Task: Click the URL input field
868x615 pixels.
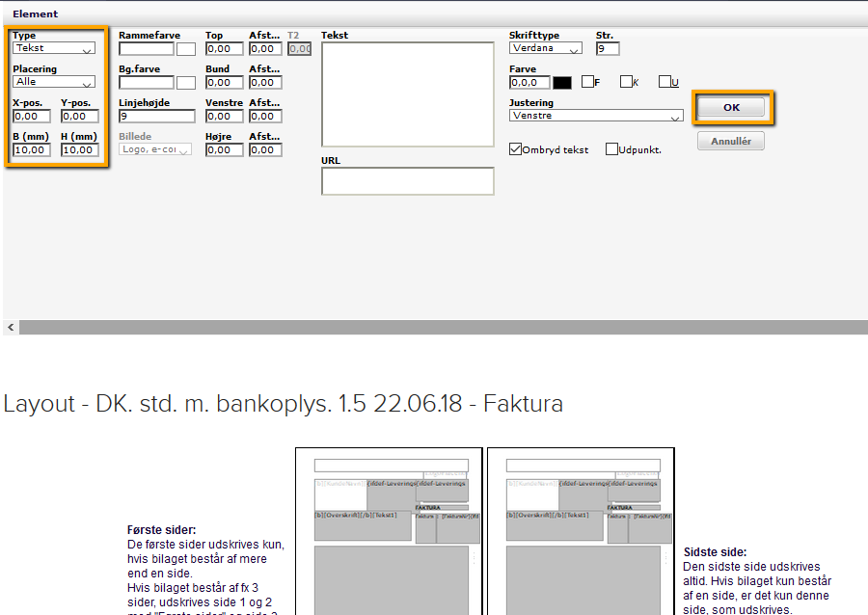Action: (x=407, y=181)
